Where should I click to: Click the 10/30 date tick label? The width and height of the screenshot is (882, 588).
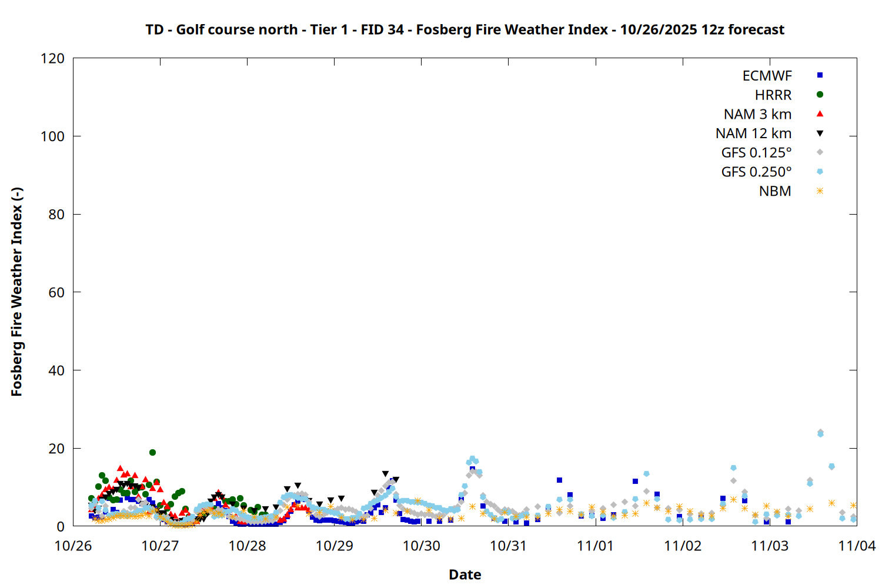tap(421, 546)
